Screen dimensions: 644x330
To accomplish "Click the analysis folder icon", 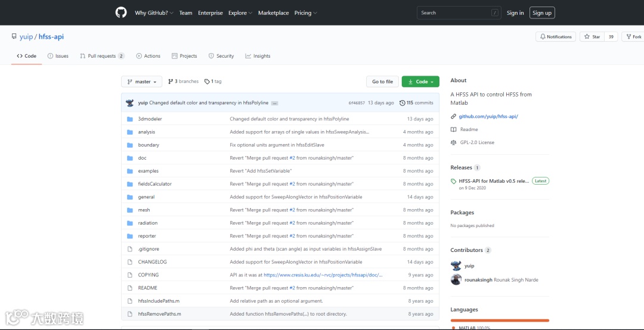I will (x=130, y=132).
